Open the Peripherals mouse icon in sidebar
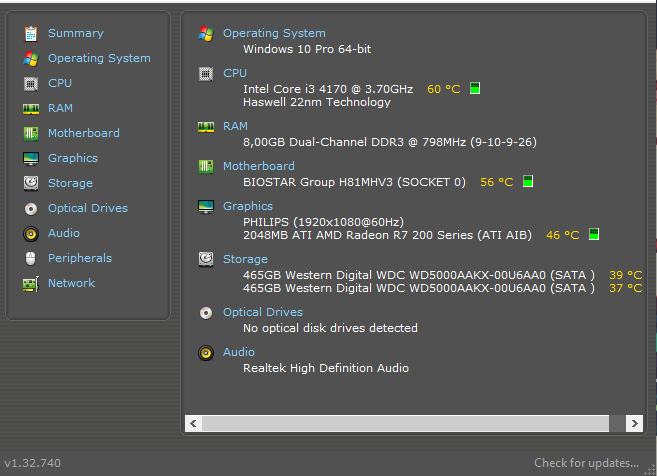Image resolution: width=657 pixels, height=476 pixels. (31, 259)
